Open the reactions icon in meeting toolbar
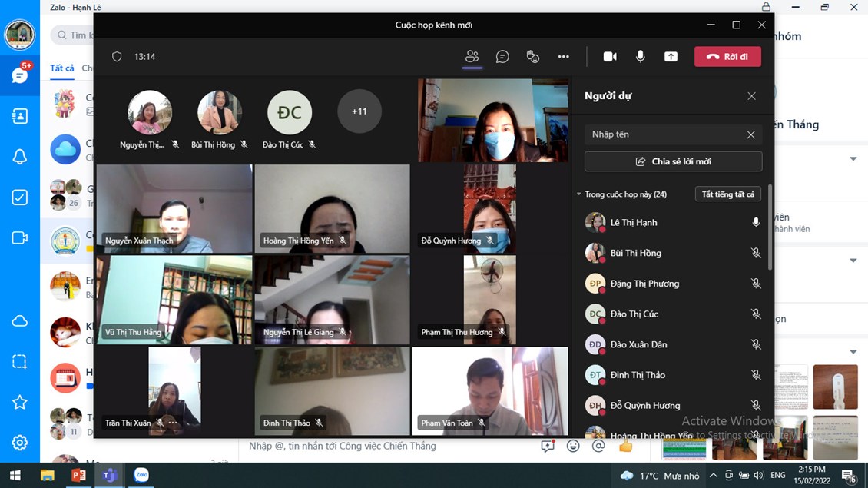The width and height of the screenshot is (868, 488). coord(533,57)
